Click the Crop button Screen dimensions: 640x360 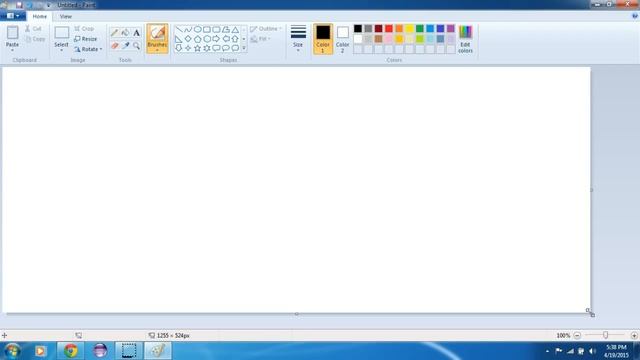point(84,29)
